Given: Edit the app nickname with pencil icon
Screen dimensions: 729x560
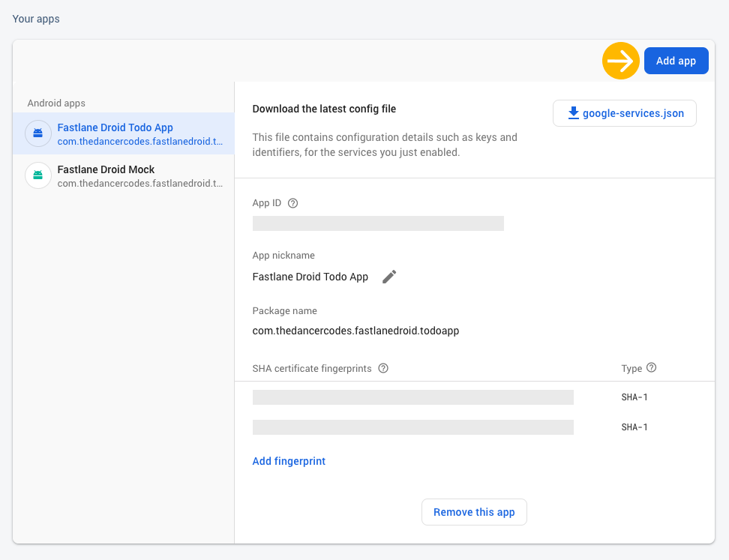Looking at the screenshot, I should click(388, 277).
